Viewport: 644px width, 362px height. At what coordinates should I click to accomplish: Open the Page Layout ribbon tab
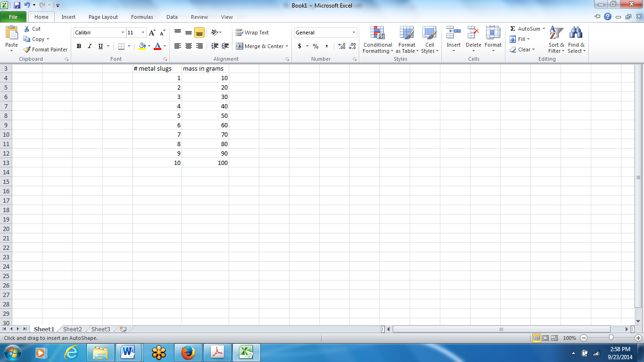point(103,17)
